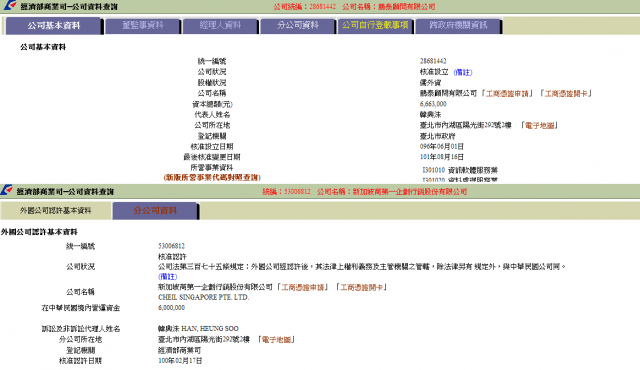Click the 股權狀況 value 僑外資

click(431, 83)
